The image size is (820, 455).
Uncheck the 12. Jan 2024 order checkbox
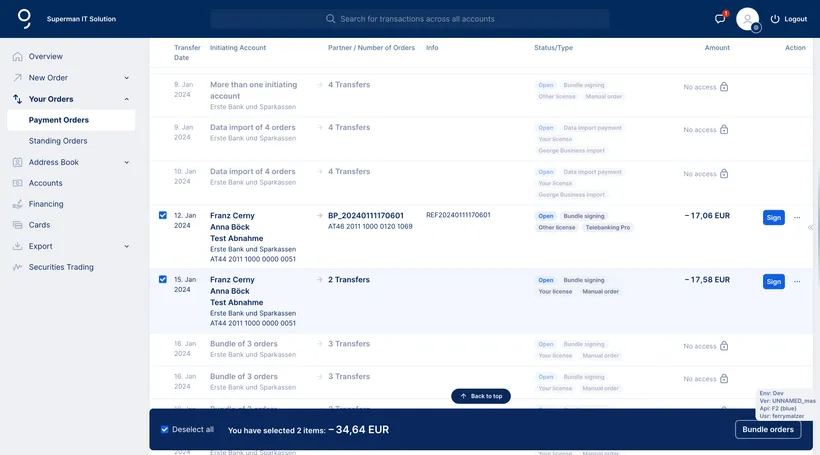click(163, 215)
